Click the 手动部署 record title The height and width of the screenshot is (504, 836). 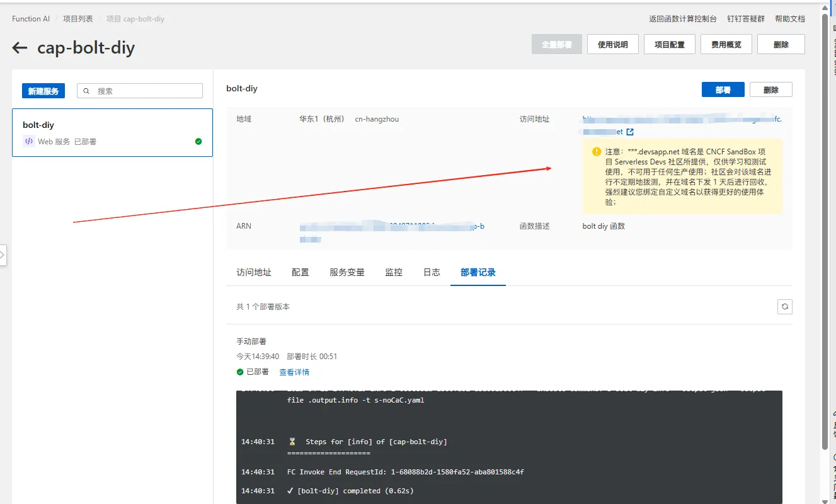[x=251, y=341]
